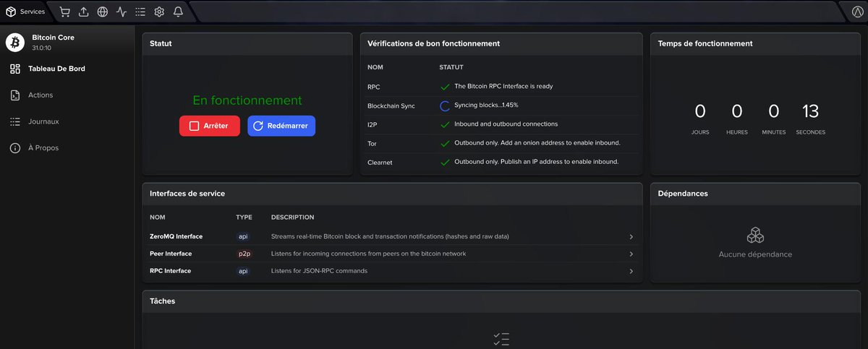
Task: Open the globe network icon
Action: pyautogui.click(x=103, y=12)
